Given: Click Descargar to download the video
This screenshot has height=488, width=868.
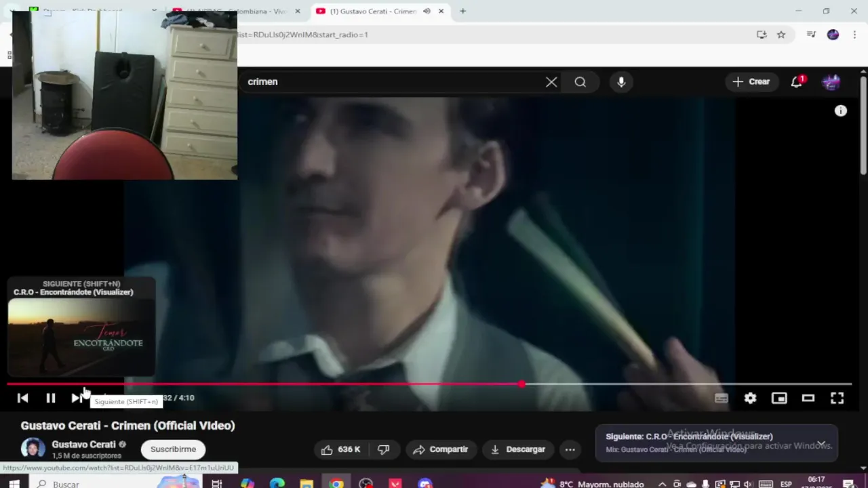Looking at the screenshot, I should point(518,449).
